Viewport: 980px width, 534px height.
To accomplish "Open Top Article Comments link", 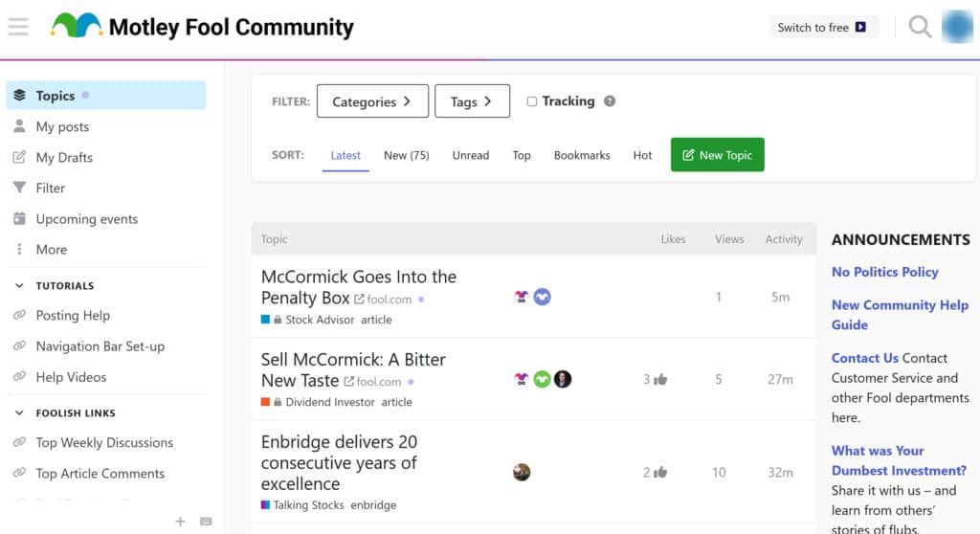I will tap(100, 474).
